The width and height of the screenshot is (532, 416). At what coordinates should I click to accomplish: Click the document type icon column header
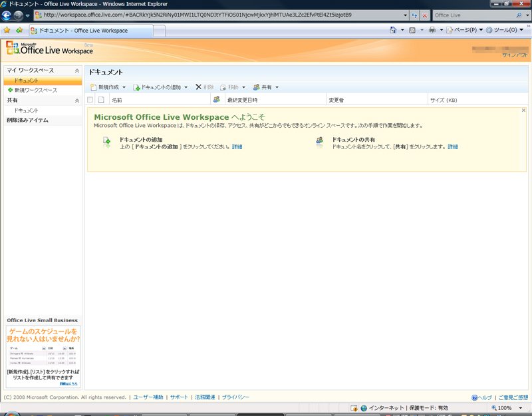tap(101, 99)
